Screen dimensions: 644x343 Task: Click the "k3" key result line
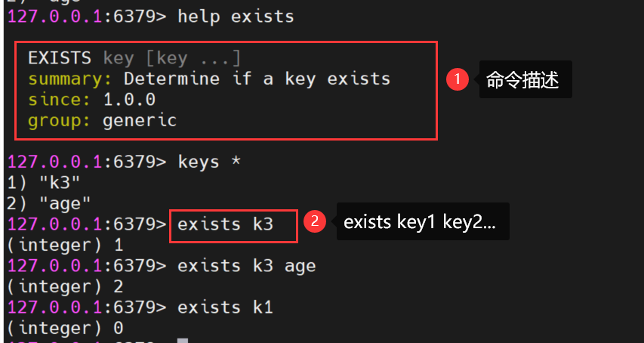click(44, 182)
